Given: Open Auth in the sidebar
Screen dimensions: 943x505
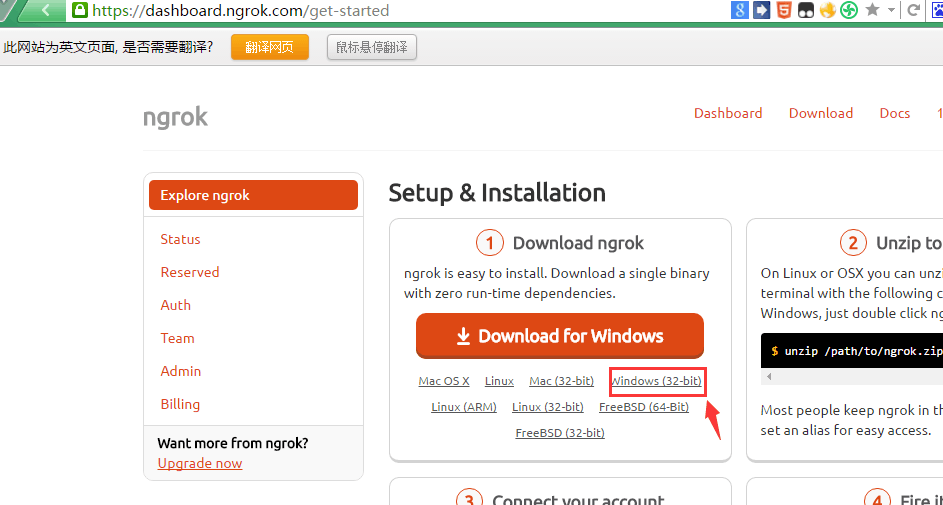Looking at the screenshot, I should coord(176,305).
